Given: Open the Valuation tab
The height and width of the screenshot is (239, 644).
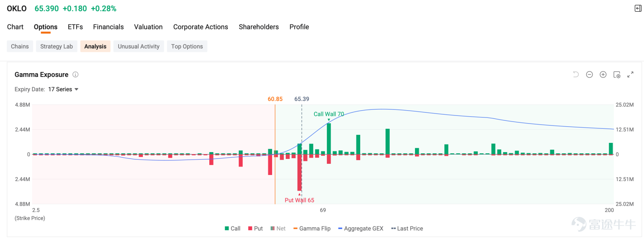Looking at the screenshot, I should pos(148,27).
